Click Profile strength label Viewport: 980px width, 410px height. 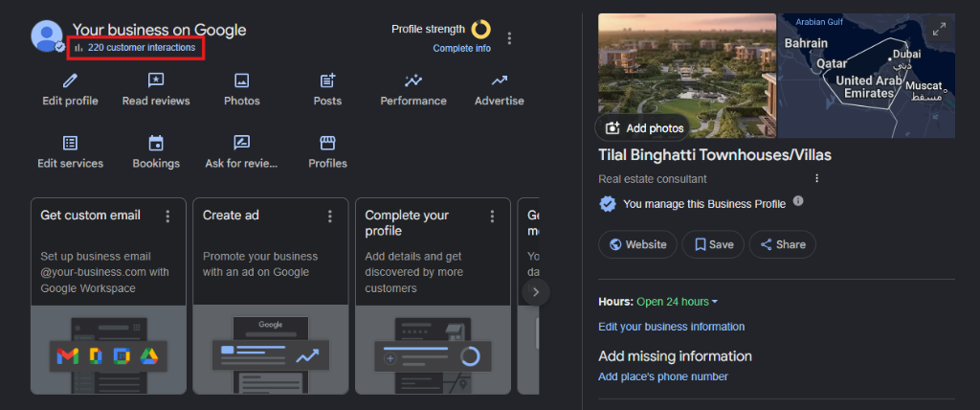tap(428, 29)
